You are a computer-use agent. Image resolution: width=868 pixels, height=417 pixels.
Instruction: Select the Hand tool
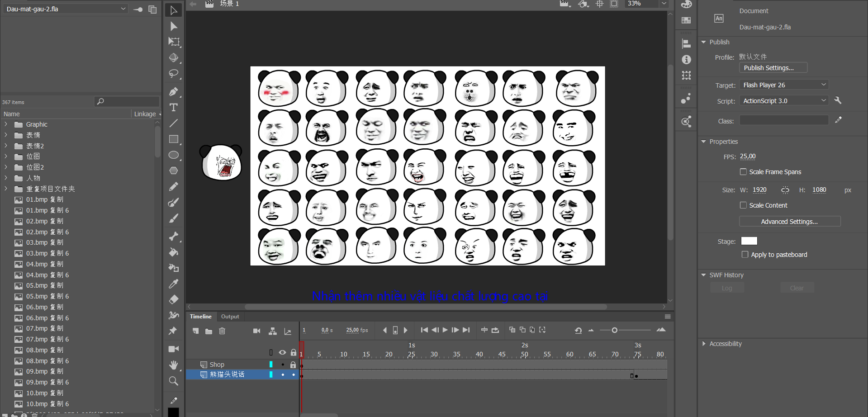coord(173,365)
